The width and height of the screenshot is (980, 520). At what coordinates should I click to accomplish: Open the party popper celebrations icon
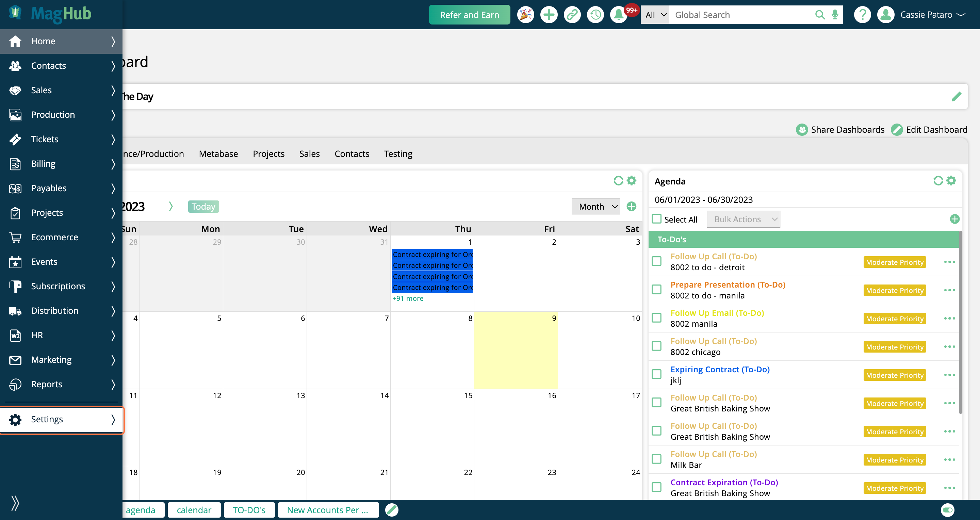tap(525, 15)
